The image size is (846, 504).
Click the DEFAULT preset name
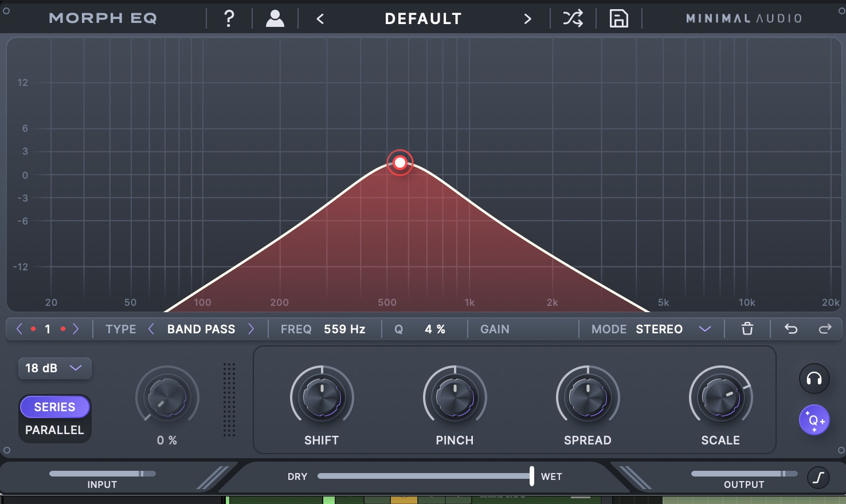point(423,18)
